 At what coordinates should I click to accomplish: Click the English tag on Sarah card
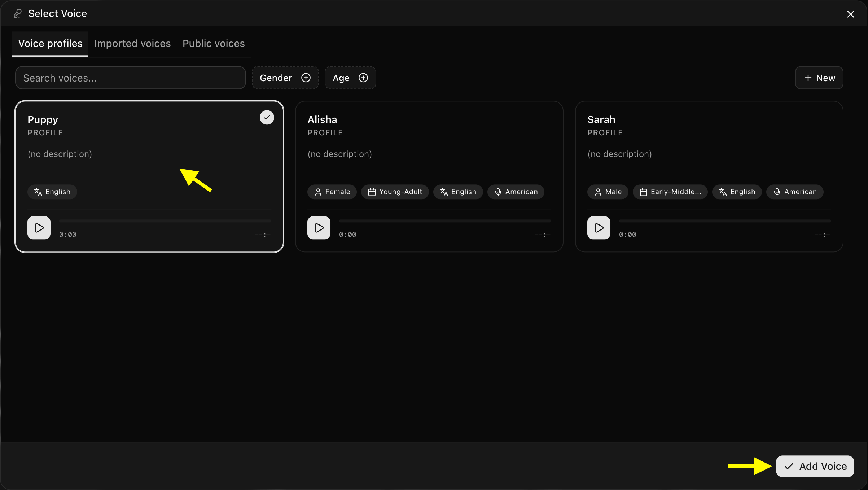pos(737,192)
